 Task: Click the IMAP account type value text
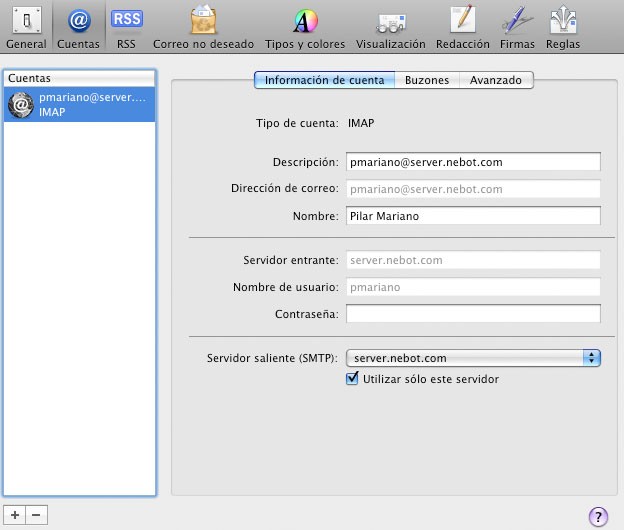pos(361,123)
